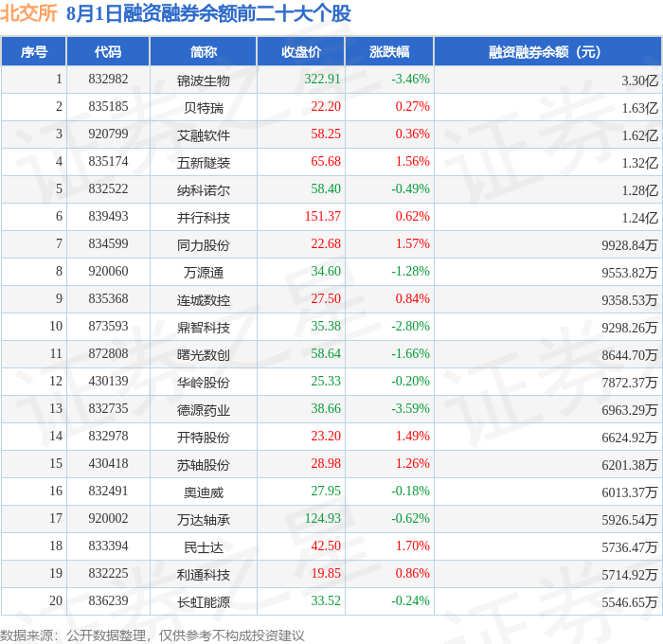
Task: Select stock name 锦波生物
Action: 204,80
